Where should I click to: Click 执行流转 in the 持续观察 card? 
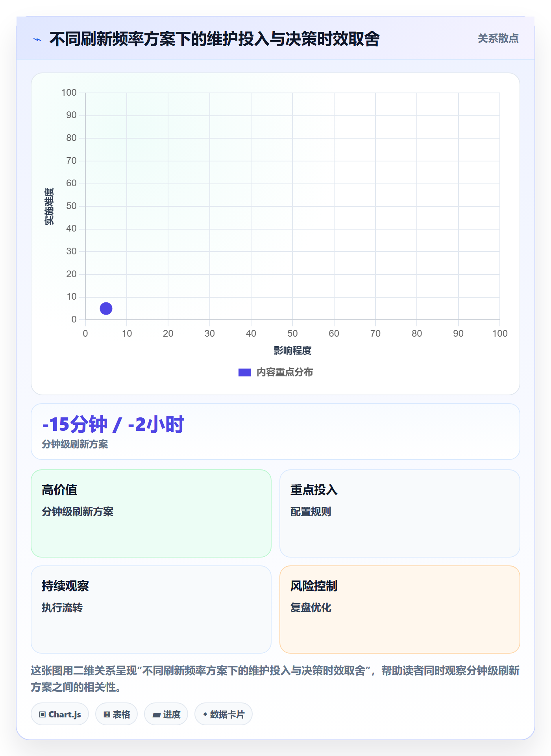[x=62, y=608]
